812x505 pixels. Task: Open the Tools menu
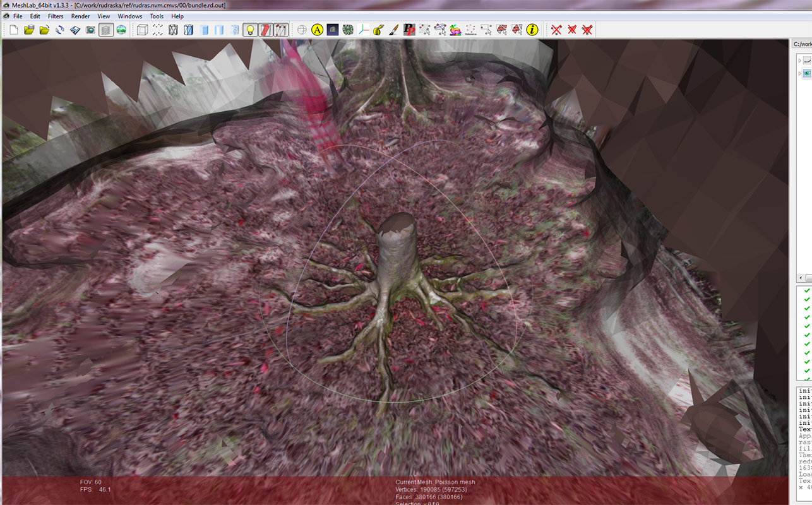pos(157,16)
